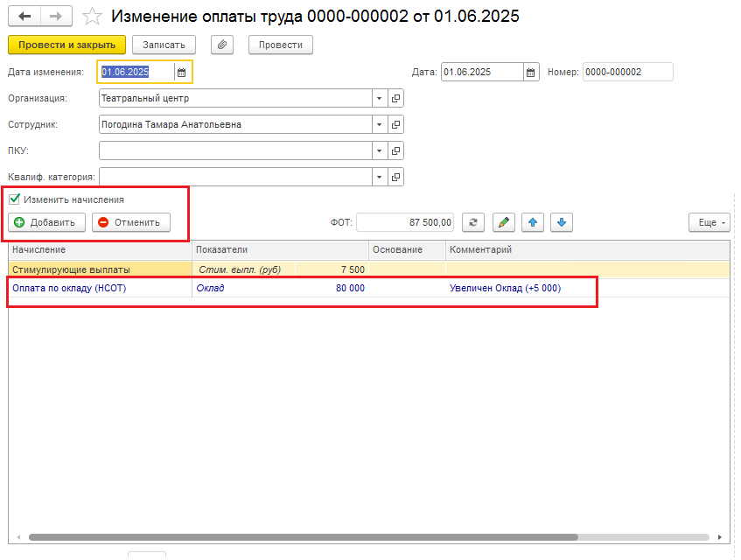Click the Записать button
The image size is (741, 560).
coord(164,45)
